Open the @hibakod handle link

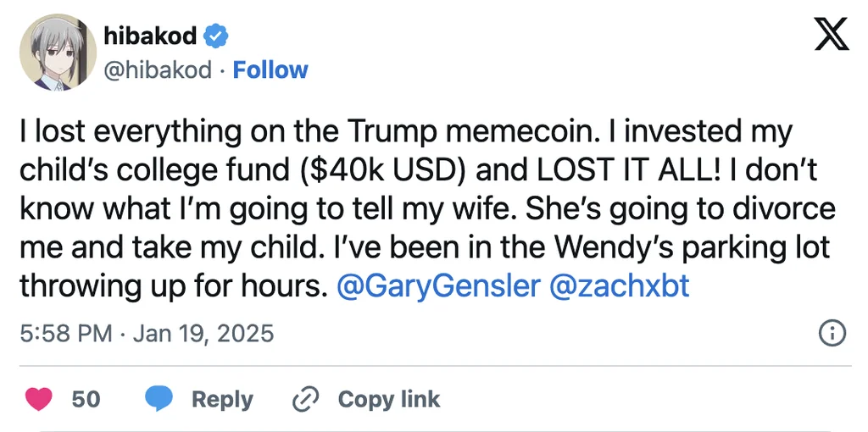tap(157, 69)
